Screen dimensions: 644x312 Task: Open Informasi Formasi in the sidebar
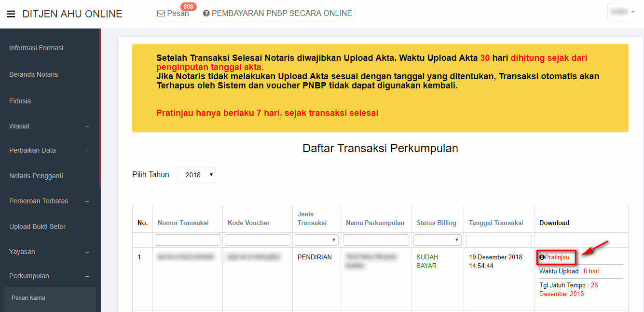[36, 48]
